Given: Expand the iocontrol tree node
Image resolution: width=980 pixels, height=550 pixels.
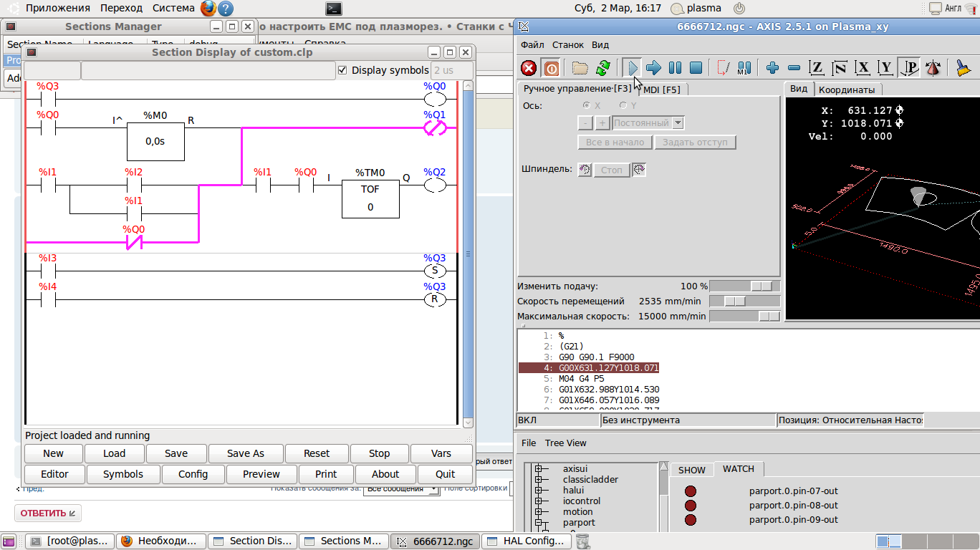Looking at the screenshot, I should [539, 501].
